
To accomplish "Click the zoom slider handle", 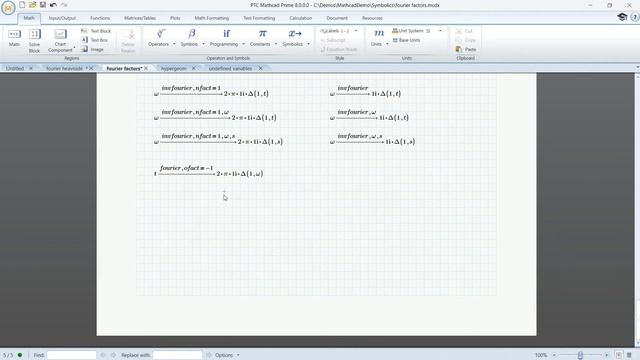I will tap(580, 356).
